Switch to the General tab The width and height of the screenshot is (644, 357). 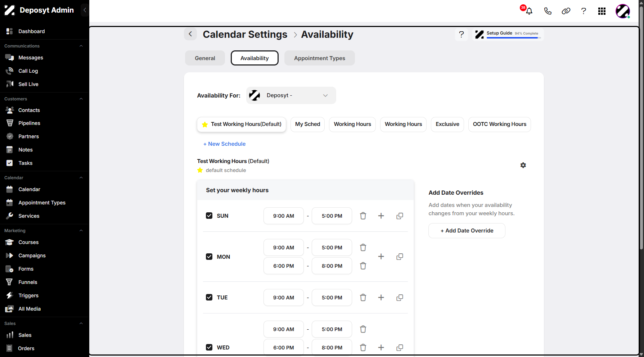[x=205, y=58]
